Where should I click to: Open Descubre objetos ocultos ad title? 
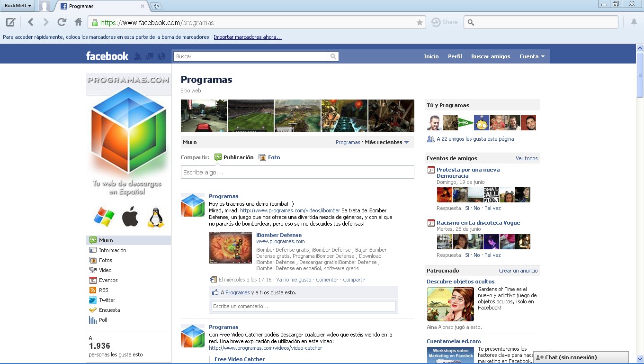[x=461, y=282]
